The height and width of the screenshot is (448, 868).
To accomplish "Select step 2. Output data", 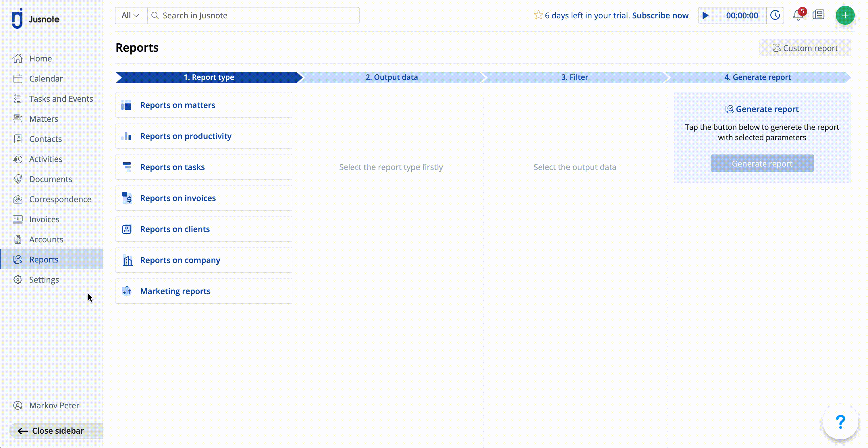I will tap(391, 77).
